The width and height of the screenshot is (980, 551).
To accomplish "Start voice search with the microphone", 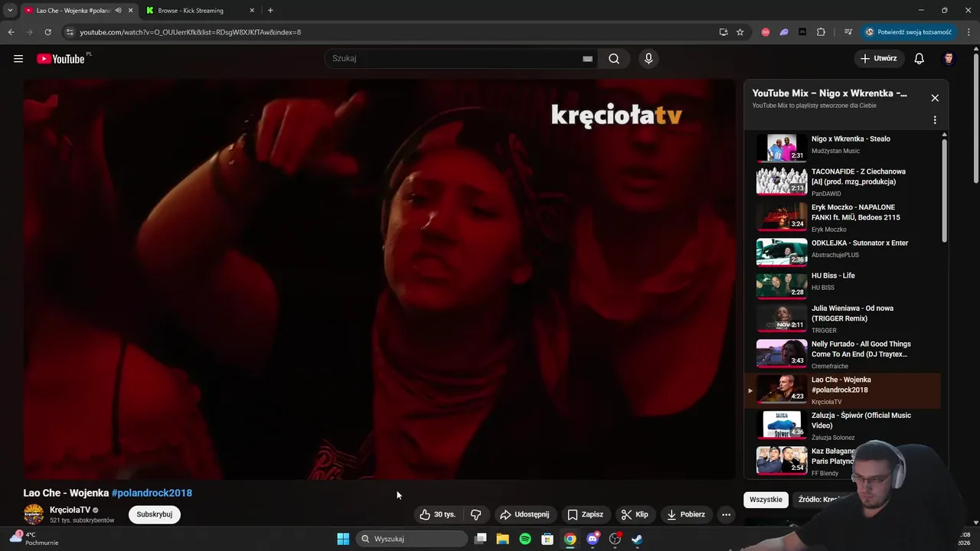I will click(648, 59).
